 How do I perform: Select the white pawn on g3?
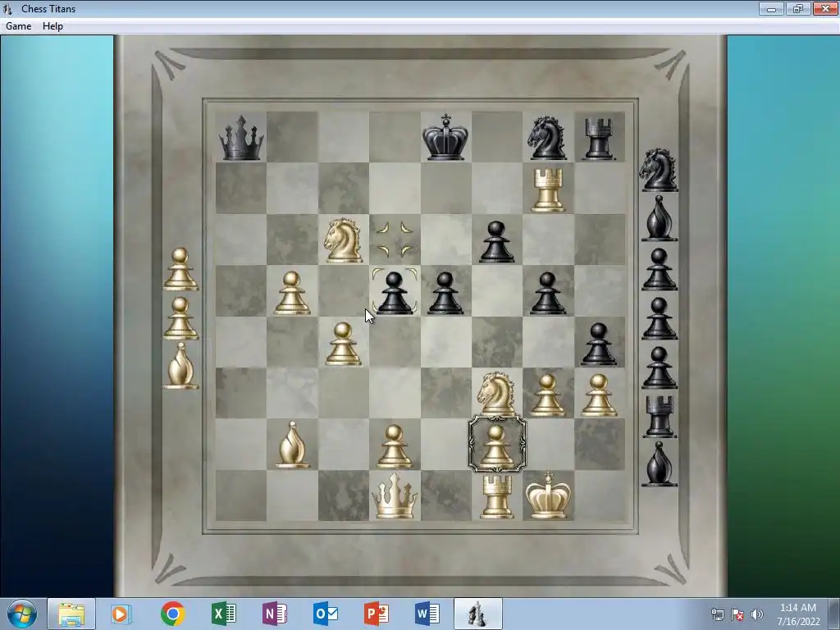point(547,395)
